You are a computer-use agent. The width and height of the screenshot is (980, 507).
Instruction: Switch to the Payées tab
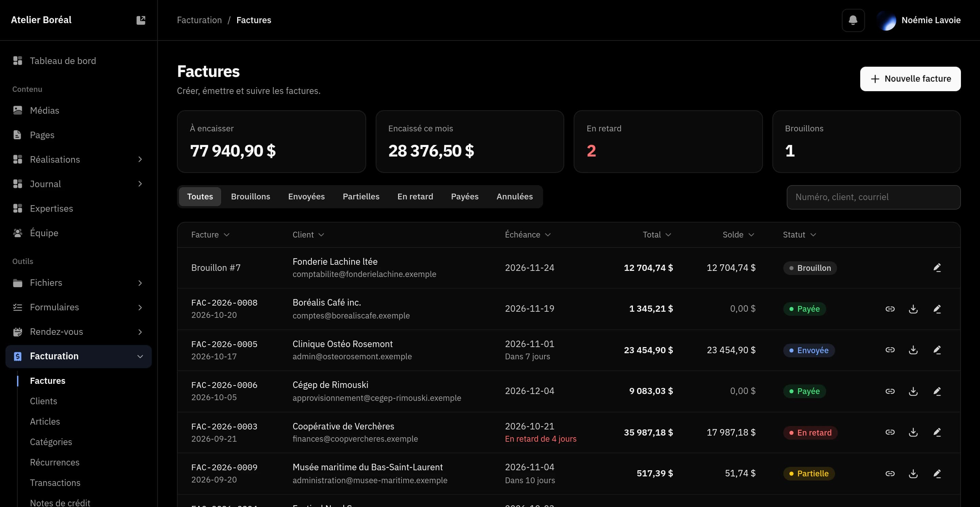click(x=464, y=197)
